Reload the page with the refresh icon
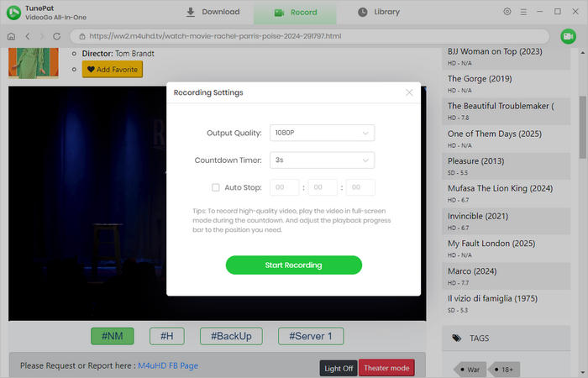Viewport: 588px width, 378px height. [x=56, y=36]
